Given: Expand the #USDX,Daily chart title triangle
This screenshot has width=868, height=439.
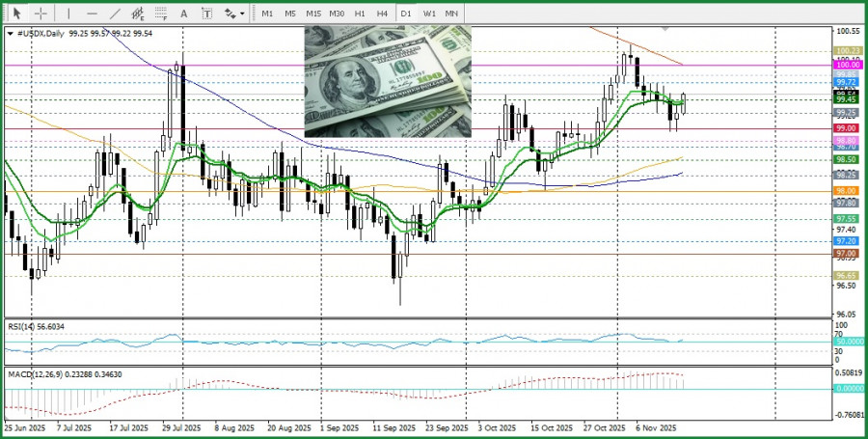Looking at the screenshot, I should (x=11, y=34).
